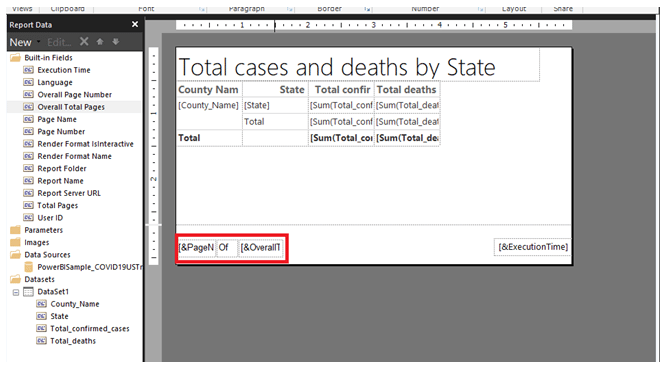Select the Total Pages field
This screenshot has height=369, width=668.
tap(58, 206)
